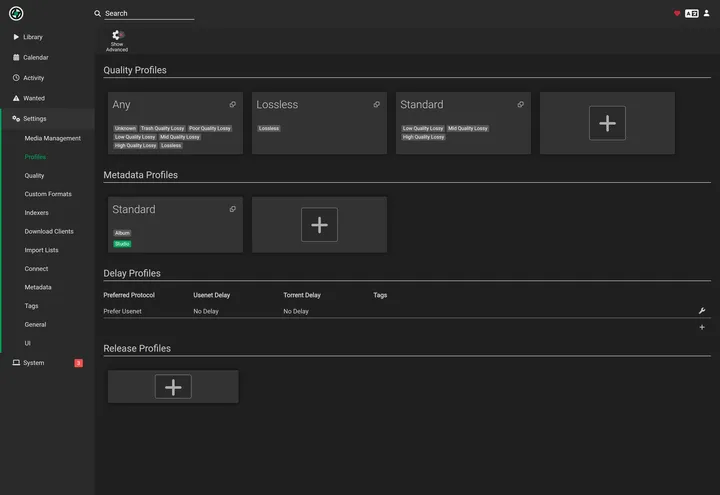The width and height of the screenshot is (720, 495).
Task: Add a new delay profile
Action: [x=702, y=327]
